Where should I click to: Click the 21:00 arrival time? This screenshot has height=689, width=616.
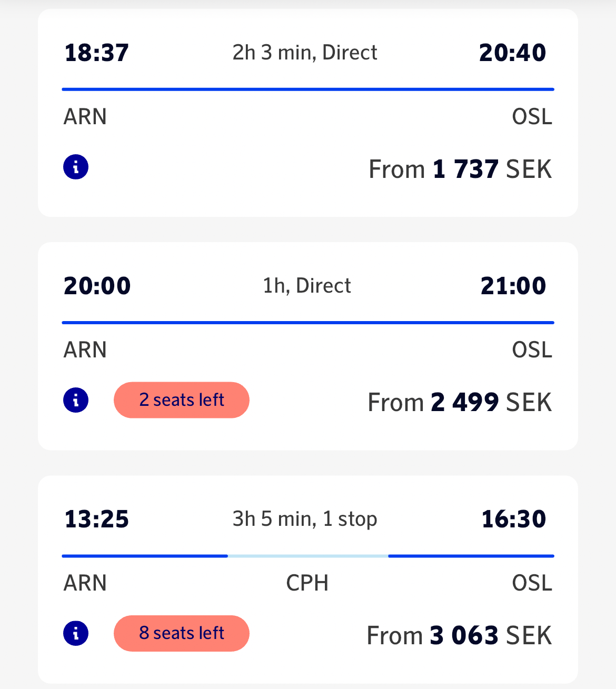tap(513, 286)
